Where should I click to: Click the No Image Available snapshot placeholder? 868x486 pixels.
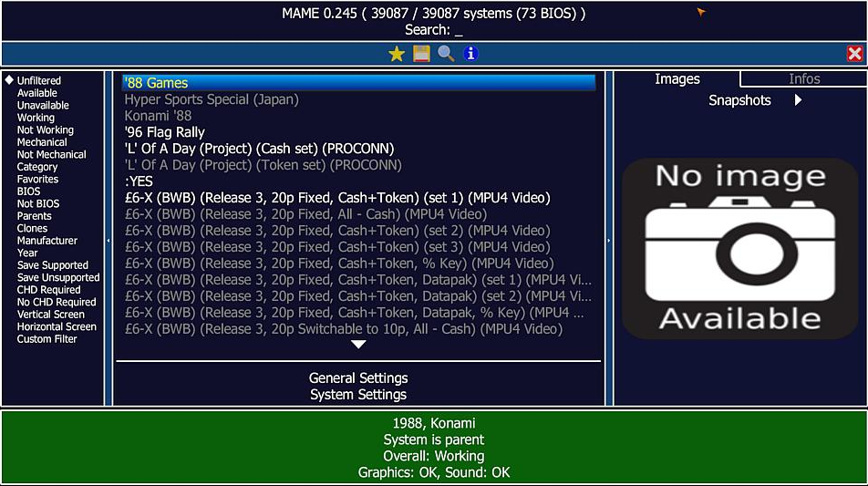tap(740, 247)
